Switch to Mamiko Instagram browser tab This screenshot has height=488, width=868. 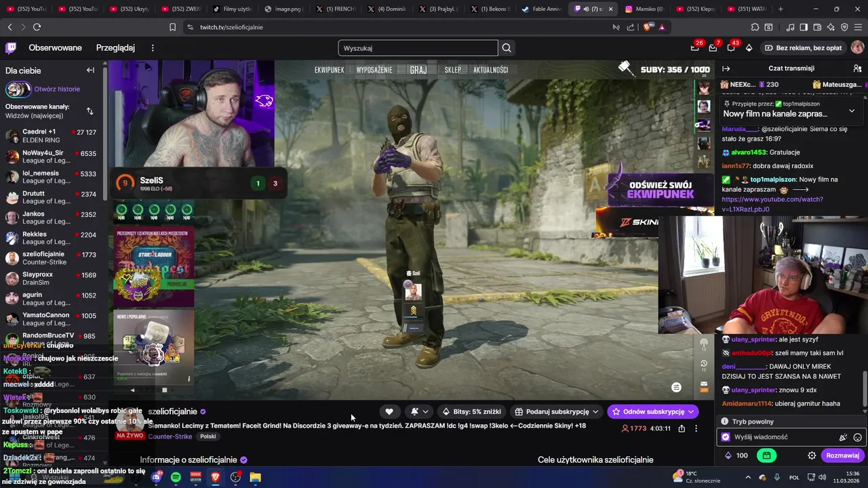coord(645,9)
